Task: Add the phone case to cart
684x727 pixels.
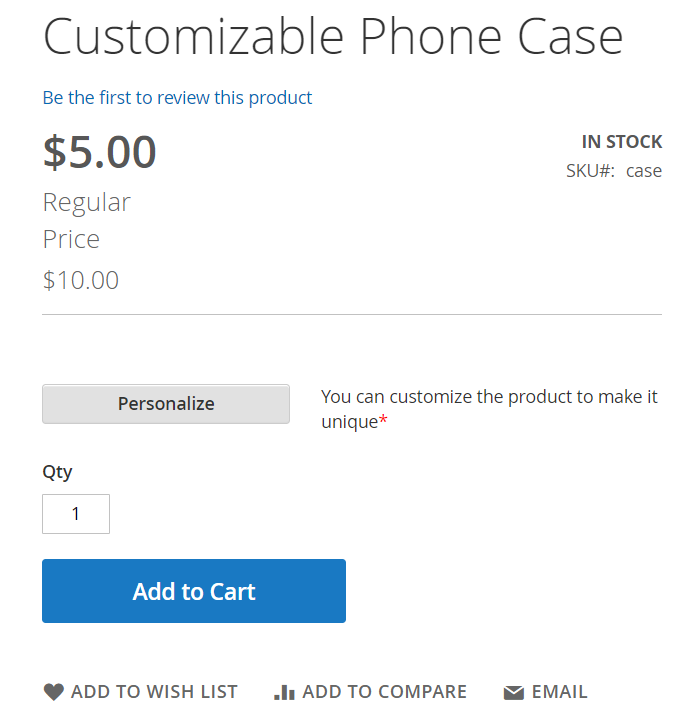Action: click(x=194, y=591)
